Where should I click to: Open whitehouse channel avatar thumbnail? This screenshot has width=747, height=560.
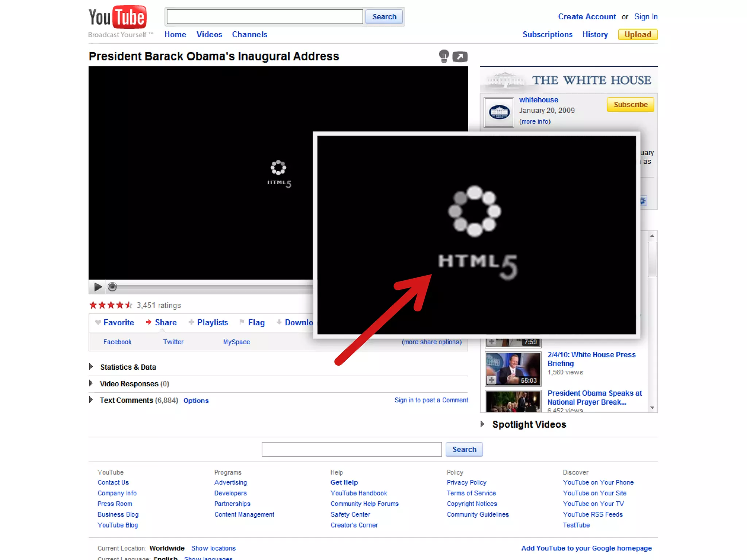[x=499, y=112]
